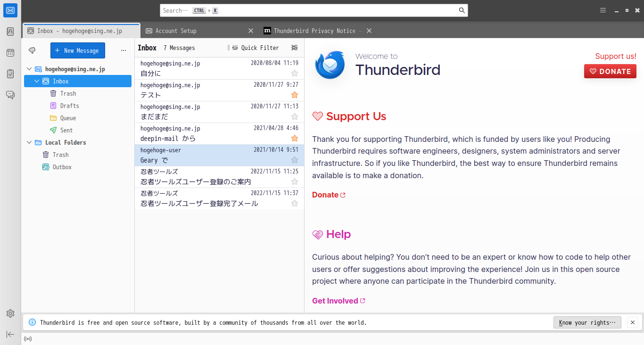Click the Support us! link
The height and width of the screenshot is (345, 644).
(616, 56)
